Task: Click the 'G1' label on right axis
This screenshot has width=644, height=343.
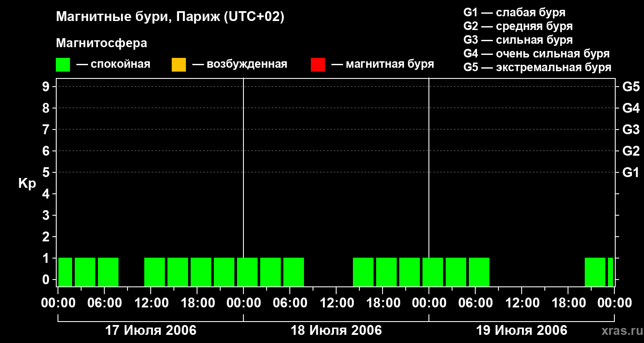Action: (631, 173)
